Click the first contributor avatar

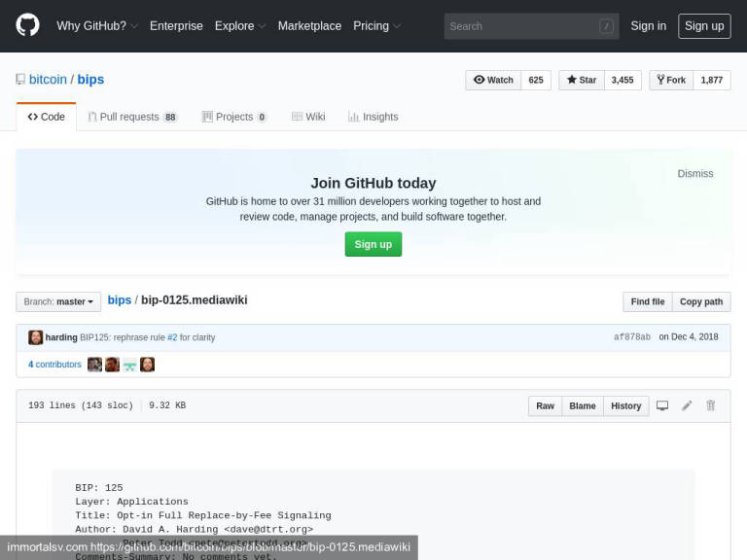click(94, 365)
